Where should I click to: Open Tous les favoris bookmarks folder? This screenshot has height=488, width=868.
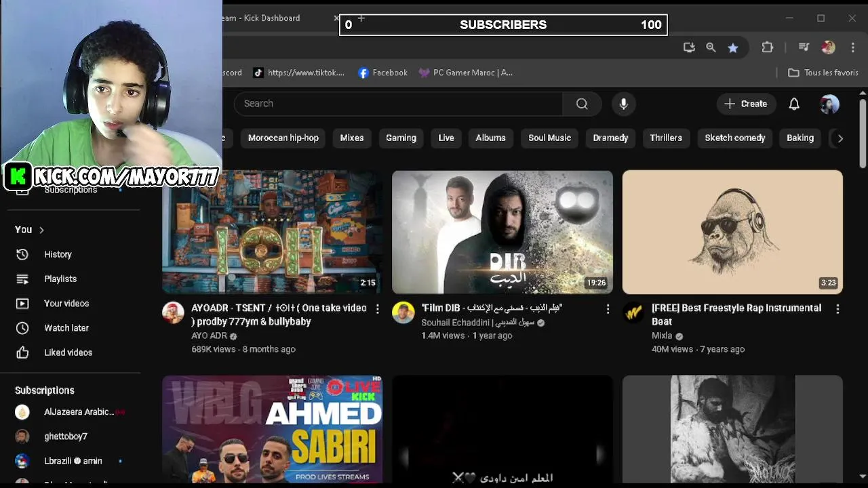(823, 73)
